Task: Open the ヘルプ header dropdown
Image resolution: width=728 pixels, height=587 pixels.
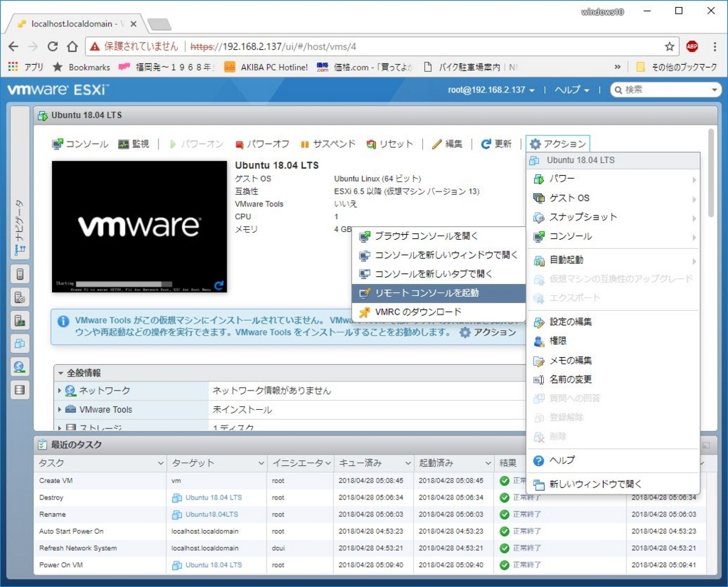Action: [x=572, y=90]
